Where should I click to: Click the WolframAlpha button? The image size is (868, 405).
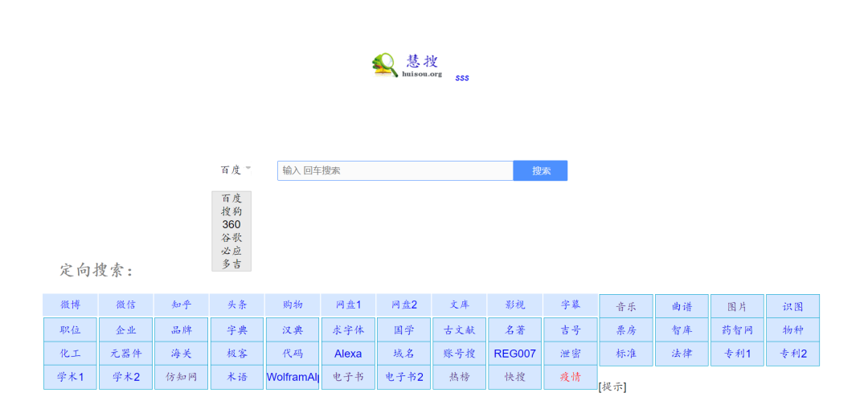tap(293, 378)
